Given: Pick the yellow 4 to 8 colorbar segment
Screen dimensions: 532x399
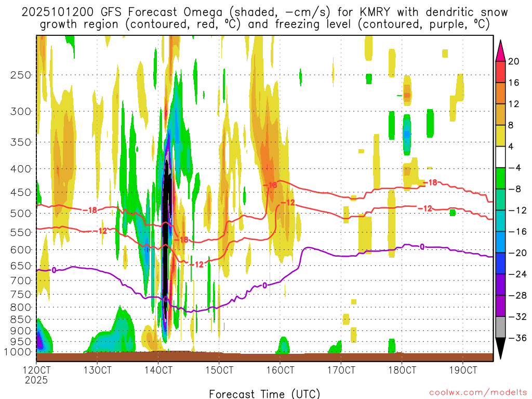Looking at the screenshot, I should pyautogui.click(x=501, y=136).
